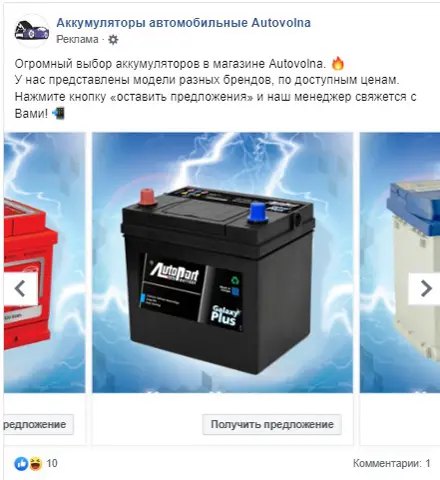Click the Реклама sponsored label
The width and height of the screenshot is (440, 480).
[77, 39]
